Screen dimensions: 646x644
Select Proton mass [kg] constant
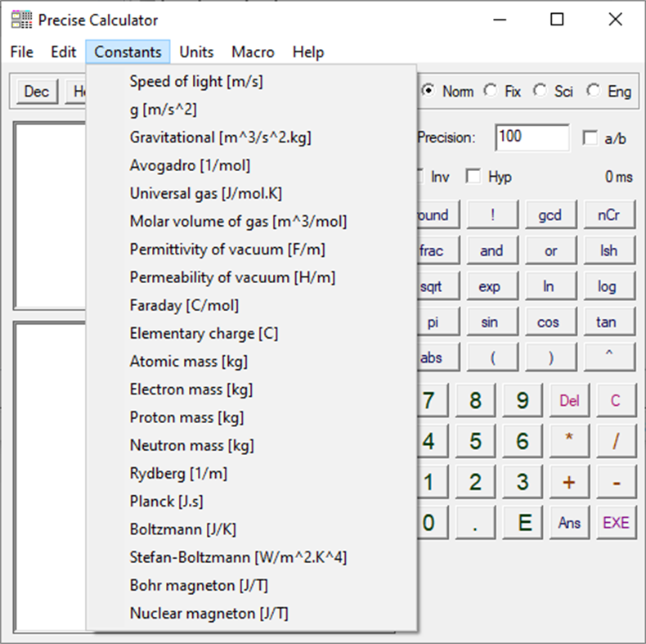(251, 417)
